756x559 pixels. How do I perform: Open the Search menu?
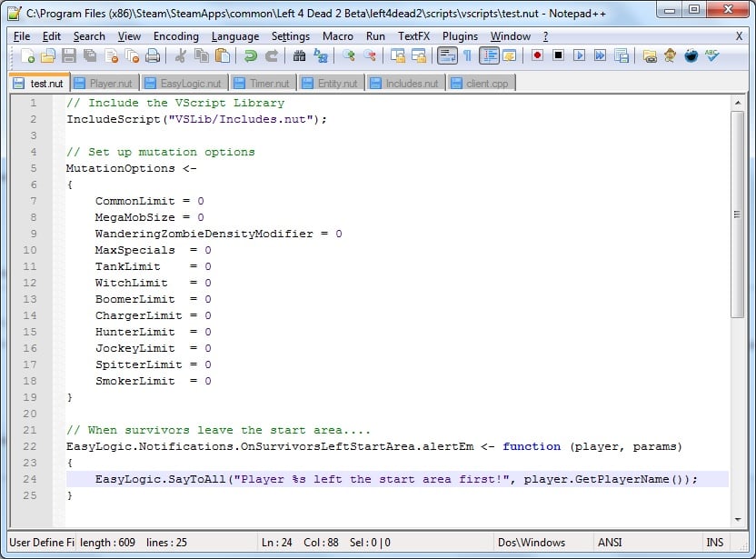pyautogui.click(x=89, y=36)
